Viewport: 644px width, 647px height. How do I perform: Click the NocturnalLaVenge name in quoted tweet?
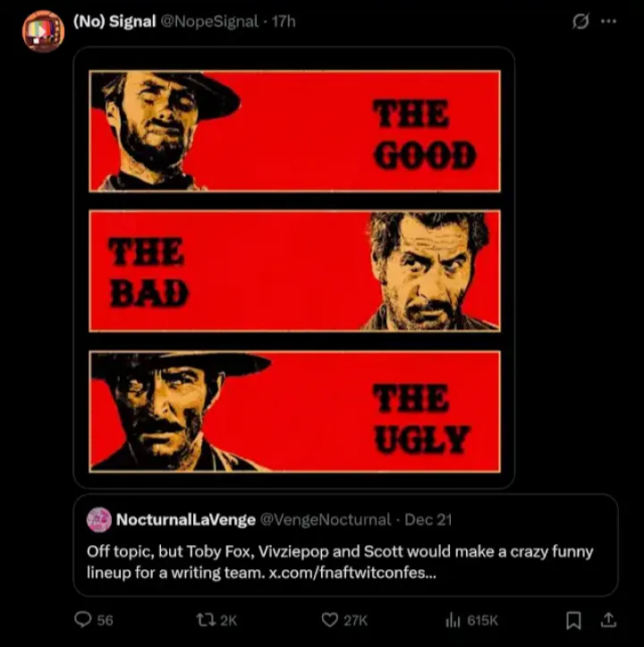click(x=184, y=519)
